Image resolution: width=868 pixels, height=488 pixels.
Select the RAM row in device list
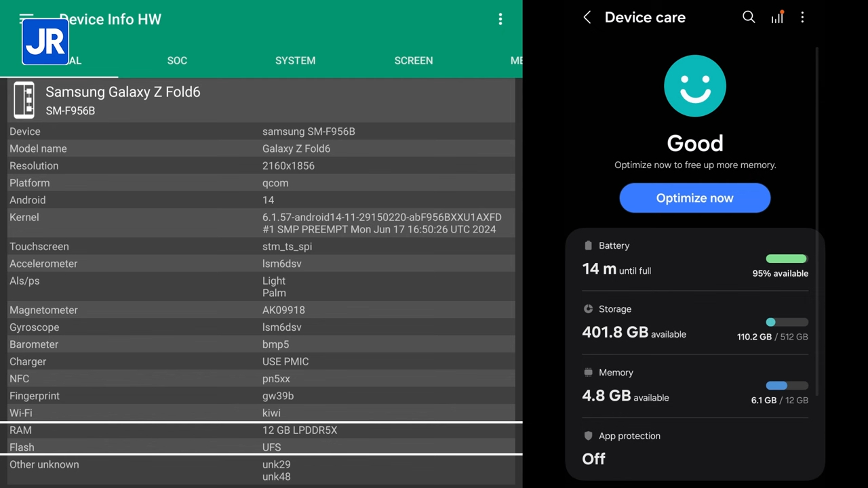pyautogui.click(x=261, y=430)
